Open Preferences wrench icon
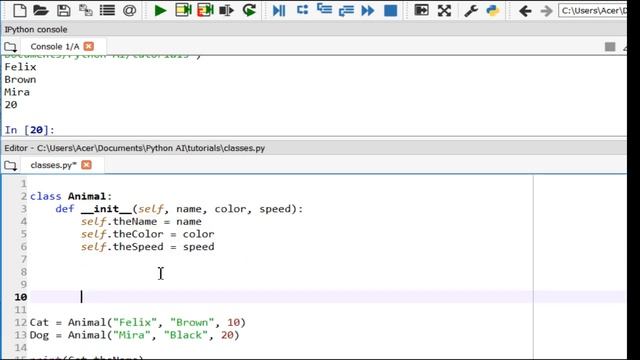This screenshot has width=640, height=360. (x=471, y=11)
